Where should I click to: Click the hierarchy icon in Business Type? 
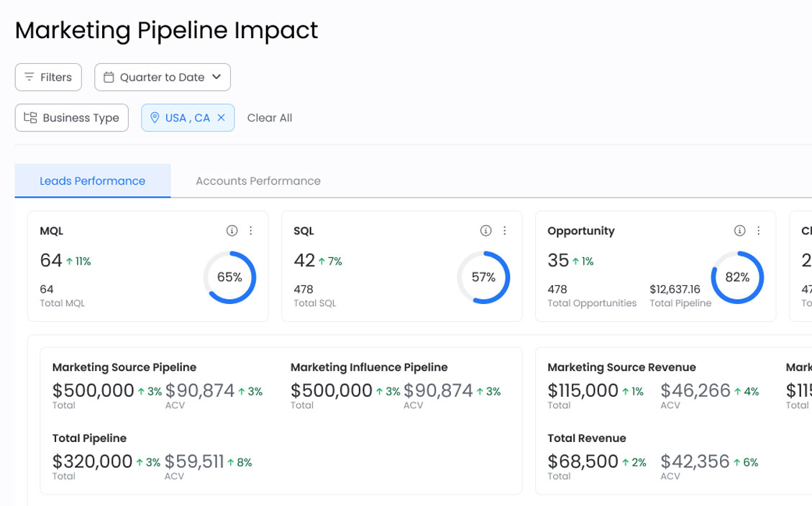click(x=32, y=117)
